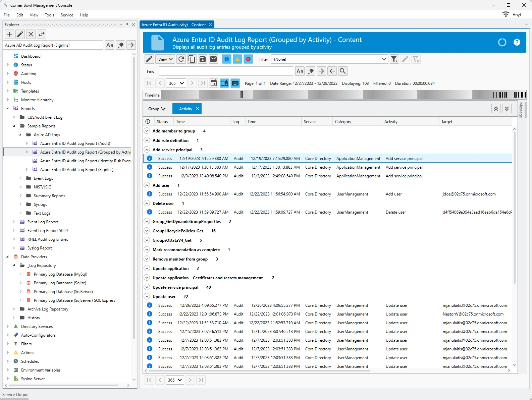
Task: Toggle the blue information level filter
Action: pos(227,59)
